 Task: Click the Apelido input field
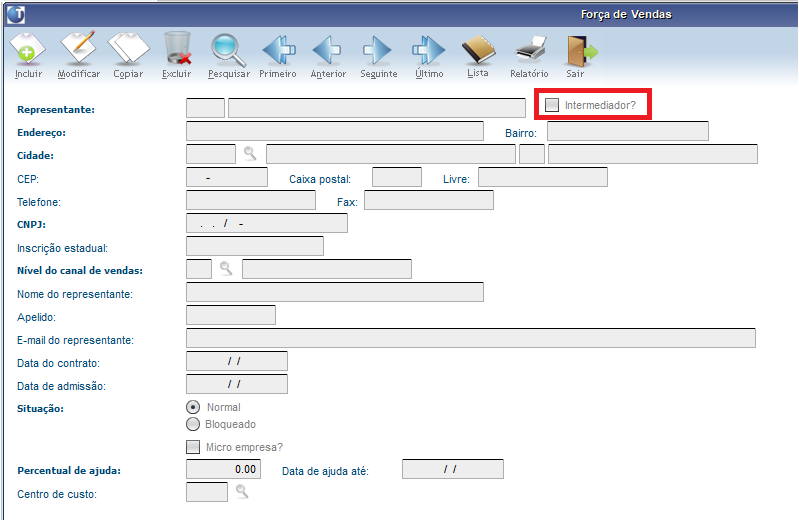(x=231, y=315)
